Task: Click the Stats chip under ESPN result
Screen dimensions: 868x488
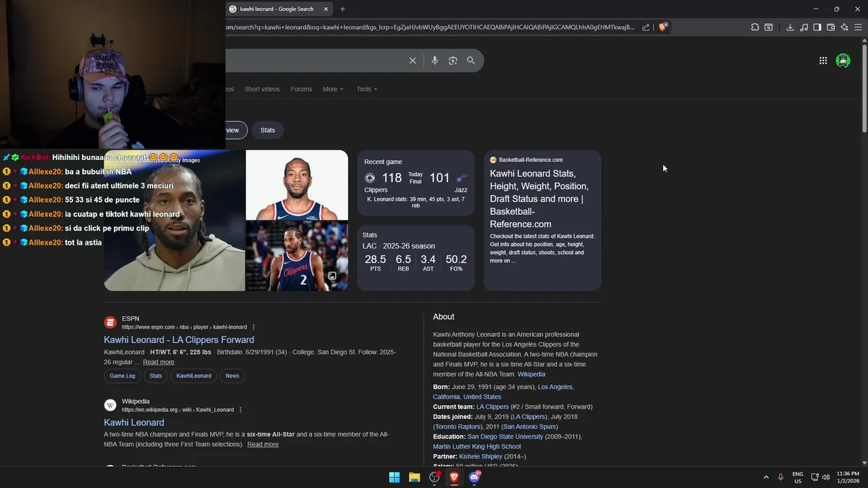Action: 156,375
